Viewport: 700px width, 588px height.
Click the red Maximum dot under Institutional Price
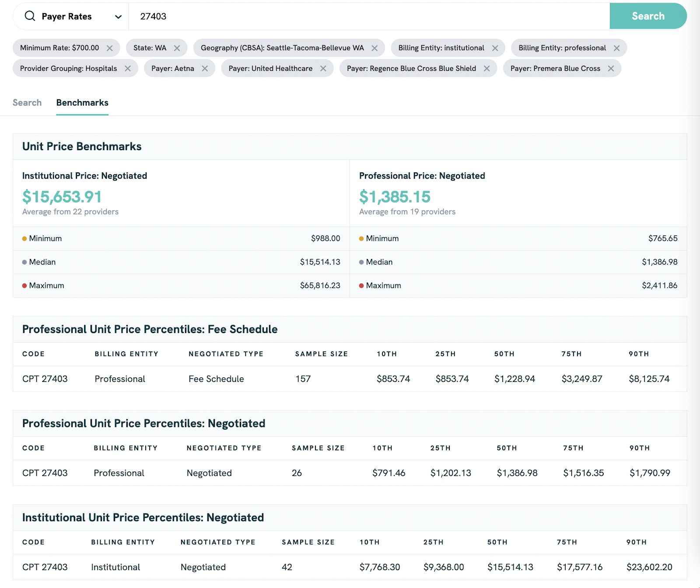24,286
